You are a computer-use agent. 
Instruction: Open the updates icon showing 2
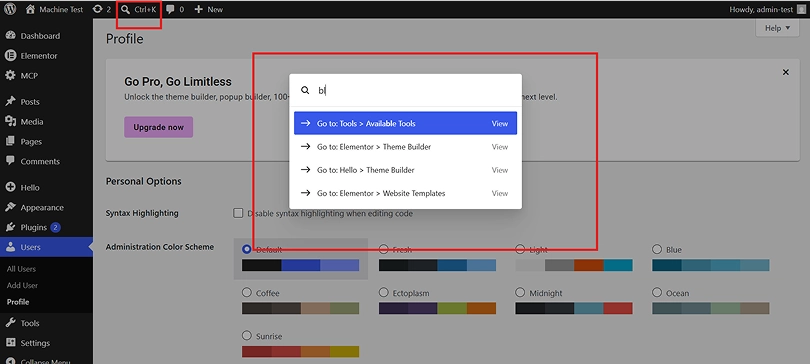click(x=97, y=9)
